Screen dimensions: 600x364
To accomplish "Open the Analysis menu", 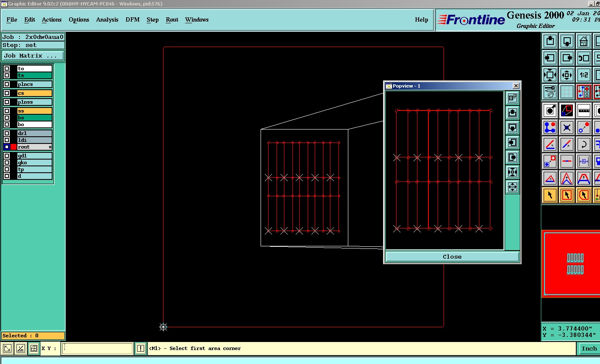I will tap(107, 20).
